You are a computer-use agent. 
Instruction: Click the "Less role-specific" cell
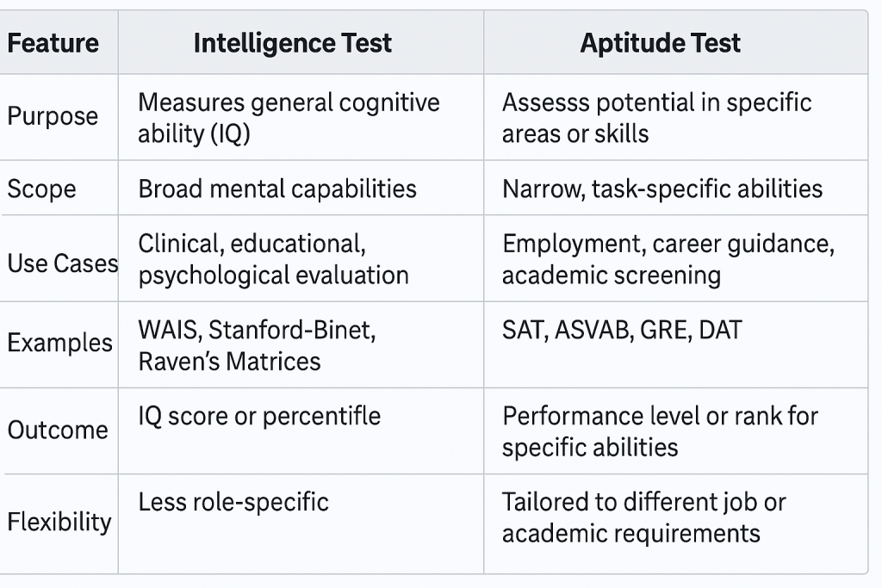pos(233,502)
